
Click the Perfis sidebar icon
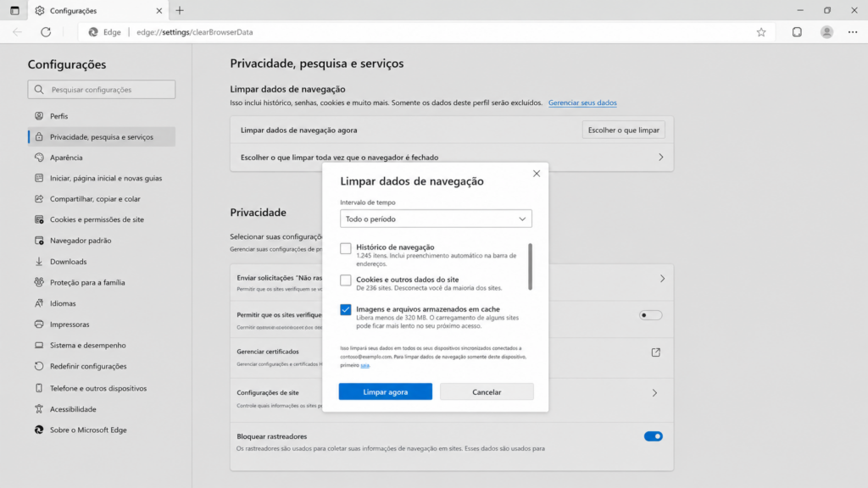[39, 115]
